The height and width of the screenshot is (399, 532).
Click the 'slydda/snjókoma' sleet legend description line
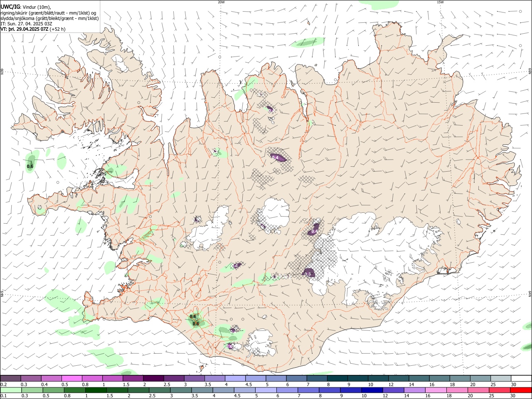[x=49, y=18]
